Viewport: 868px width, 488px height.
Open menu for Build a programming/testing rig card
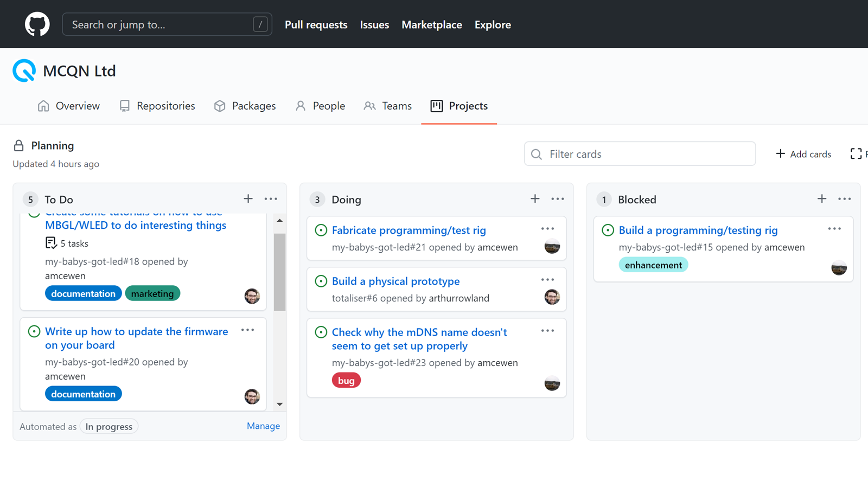(835, 229)
